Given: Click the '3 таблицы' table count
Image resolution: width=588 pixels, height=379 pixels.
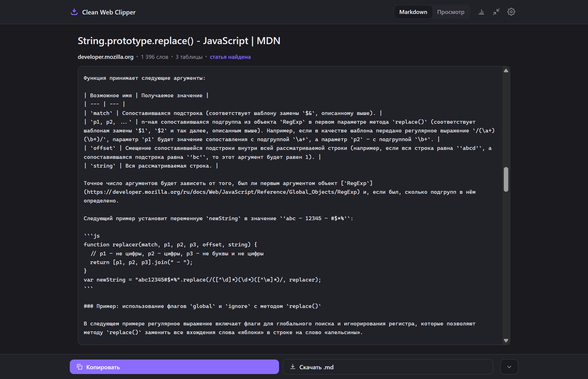Looking at the screenshot, I should pos(189,57).
